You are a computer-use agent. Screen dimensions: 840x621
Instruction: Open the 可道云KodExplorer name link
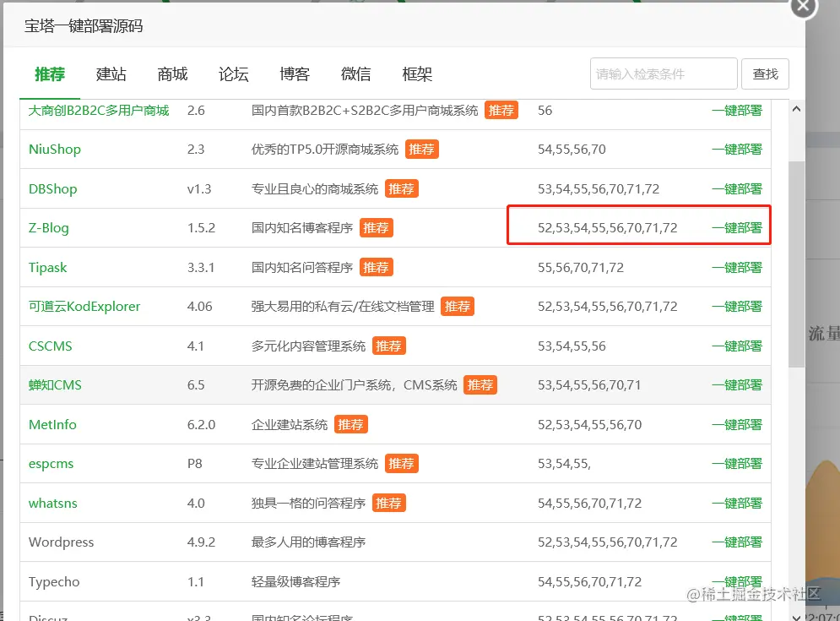pyautogui.click(x=84, y=306)
